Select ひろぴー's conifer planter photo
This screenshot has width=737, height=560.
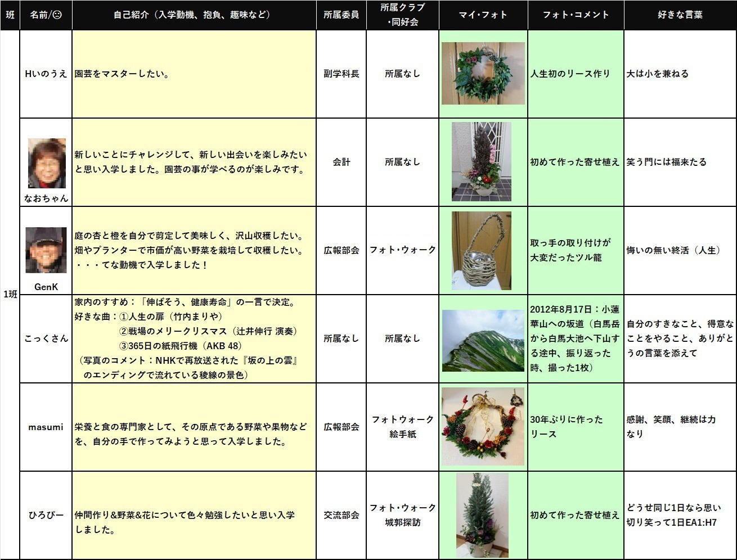click(x=482, y=515)
